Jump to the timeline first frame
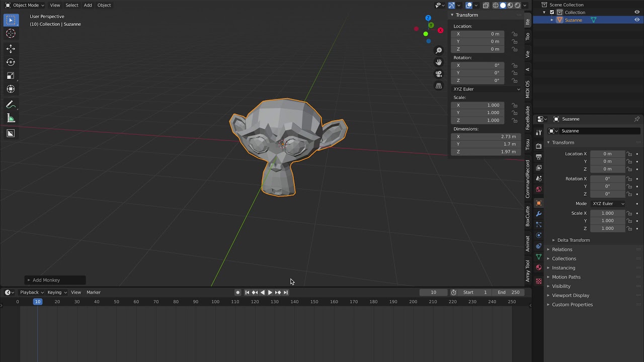Screen dimensions: 644x362 pos(247,292)
